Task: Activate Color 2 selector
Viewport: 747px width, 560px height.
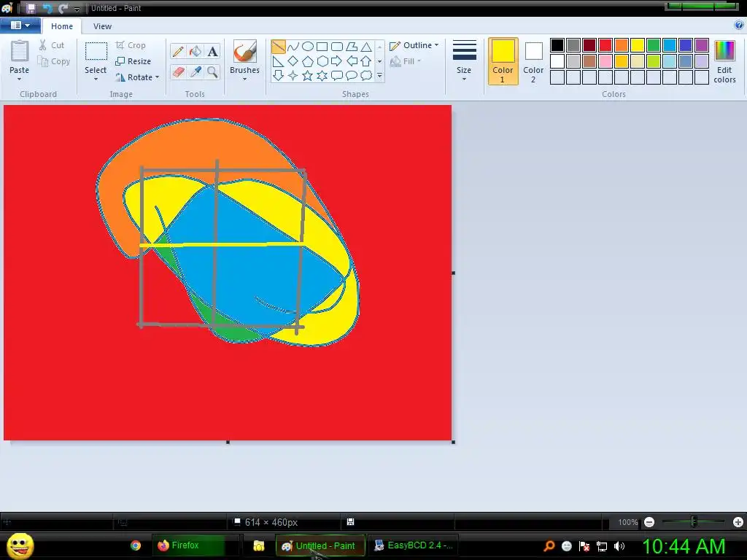Action: click(533, 61)
